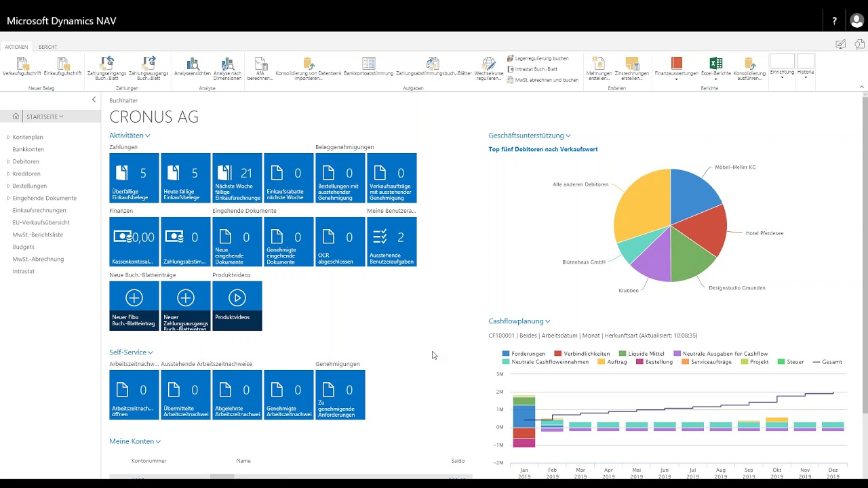The image size is (868, 488).
Task: Open Überfällige Einkaufsbelege tile
Action: [x=134, y=178]
